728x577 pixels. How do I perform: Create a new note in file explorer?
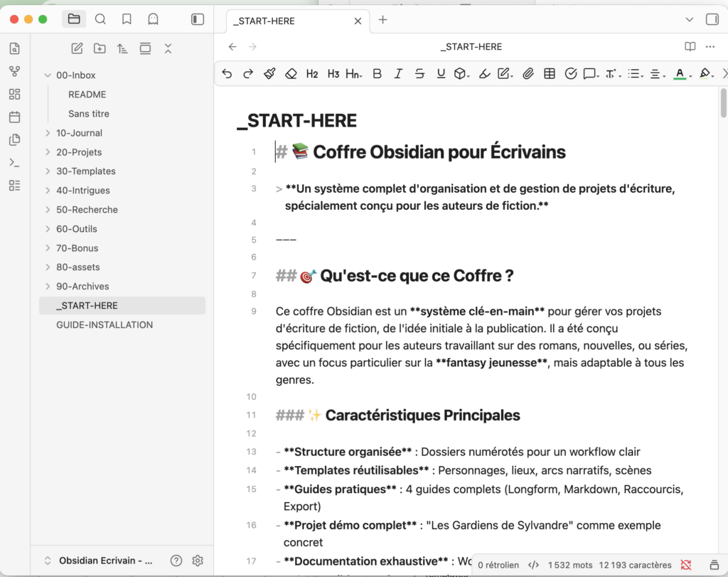[77, 48]
